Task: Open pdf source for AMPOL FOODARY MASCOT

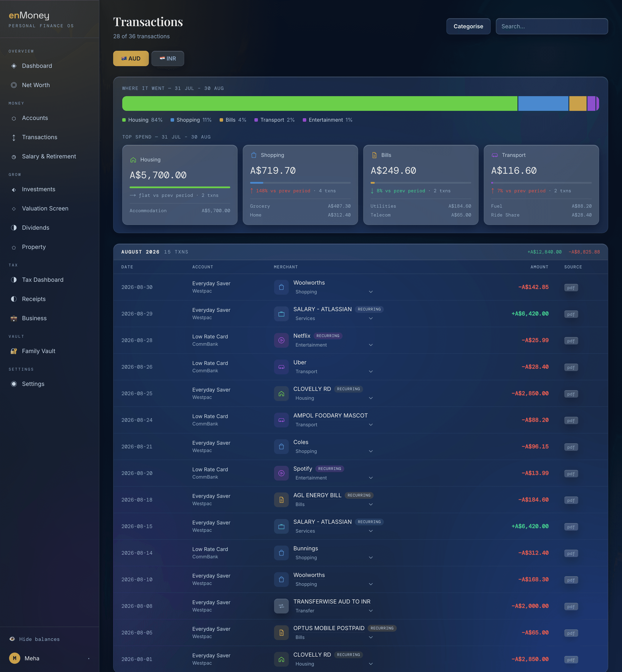Action: click(x=571, y=421)
